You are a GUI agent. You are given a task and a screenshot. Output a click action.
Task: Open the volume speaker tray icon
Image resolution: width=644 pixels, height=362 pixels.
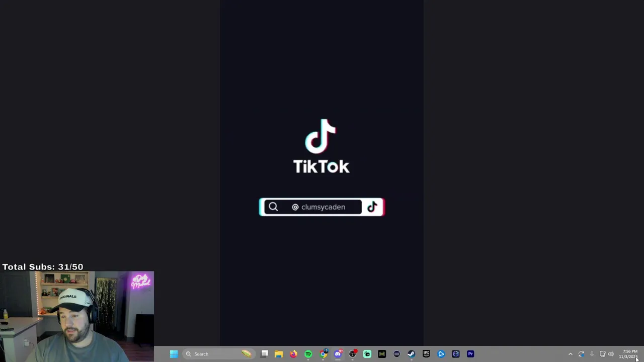pos(611,354)
